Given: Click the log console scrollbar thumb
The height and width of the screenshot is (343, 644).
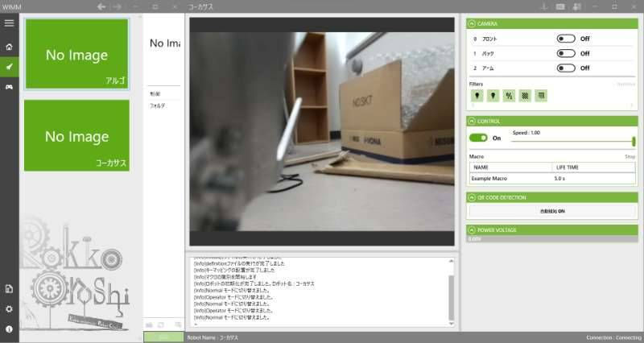Looking at the screenshot, I should point(451,298).
